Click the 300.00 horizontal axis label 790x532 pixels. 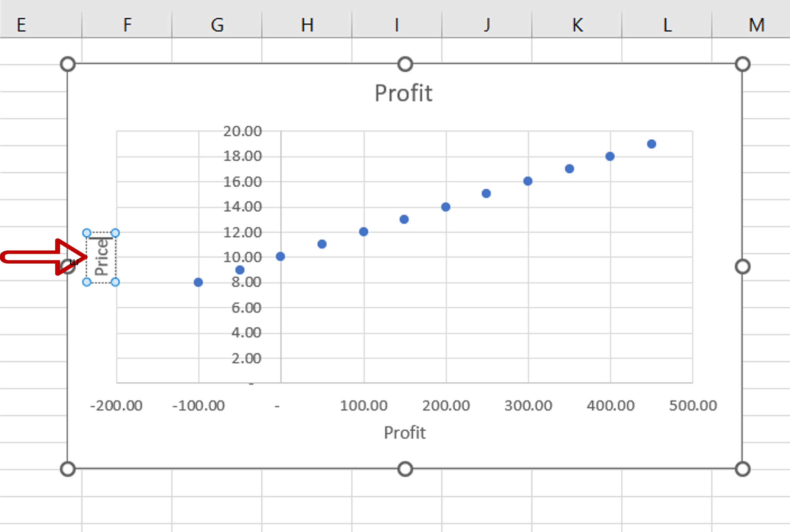(528, 405)
